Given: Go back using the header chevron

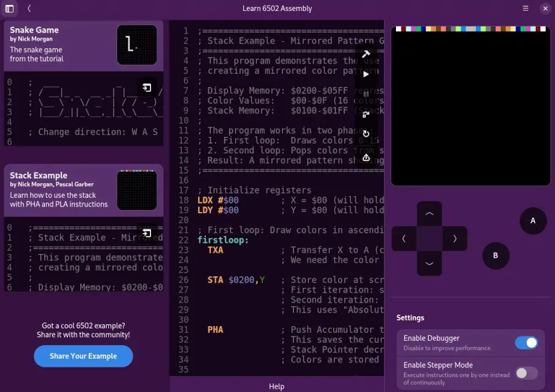Looking at the screenshot, I should click(x=29, y=9).
